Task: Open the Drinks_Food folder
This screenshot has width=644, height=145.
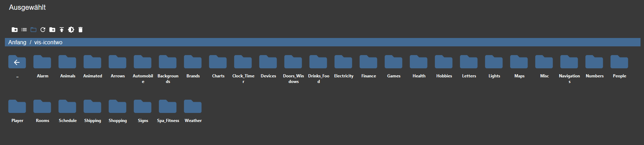Action: [318, 62]
